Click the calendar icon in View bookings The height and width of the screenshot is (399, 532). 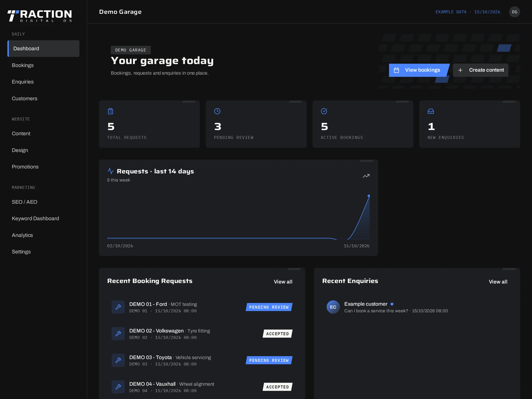[396, 70]
